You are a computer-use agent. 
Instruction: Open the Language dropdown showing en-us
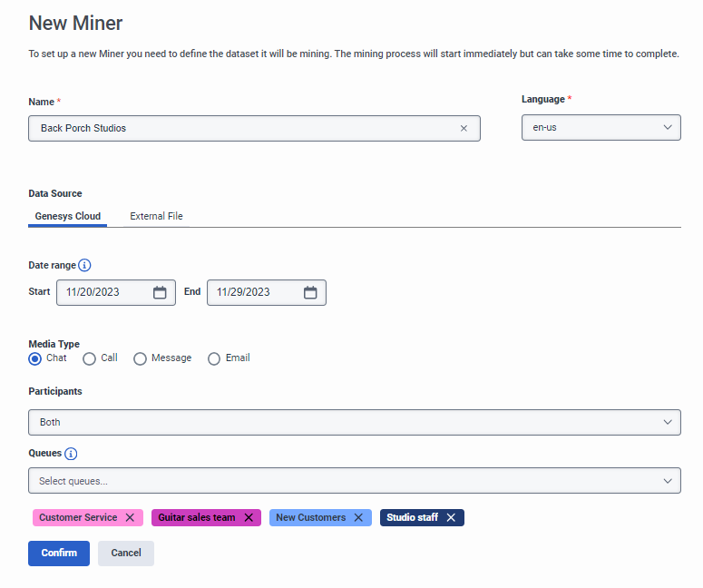[600, 127]
